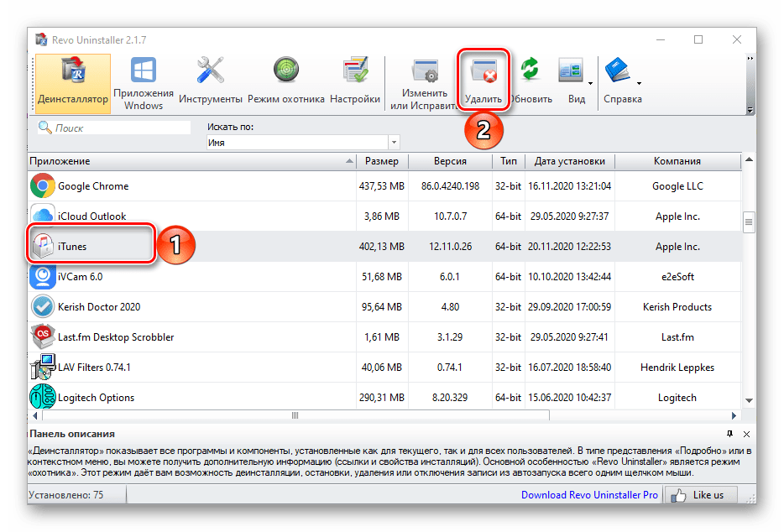
Task: Select the Google Chrome entry
Action: (92, 186)
